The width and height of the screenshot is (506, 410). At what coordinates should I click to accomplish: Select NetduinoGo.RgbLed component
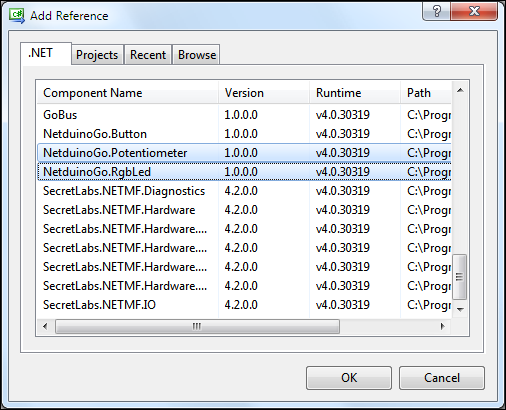244,172
